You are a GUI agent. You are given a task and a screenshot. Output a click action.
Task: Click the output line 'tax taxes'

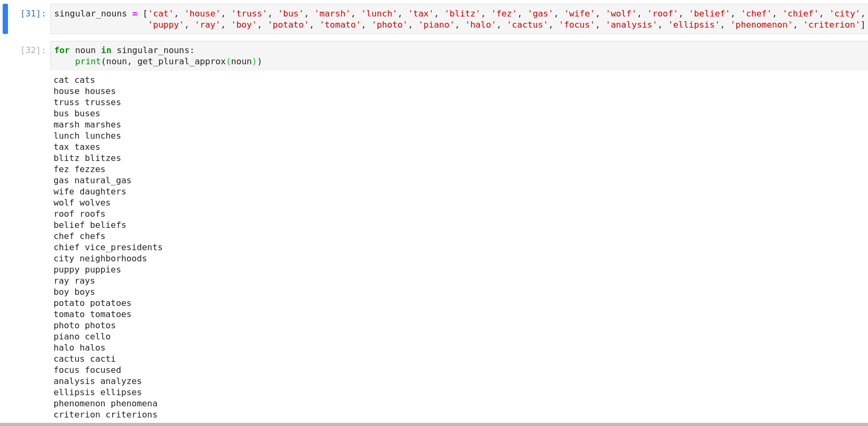(x=77, y=147)
